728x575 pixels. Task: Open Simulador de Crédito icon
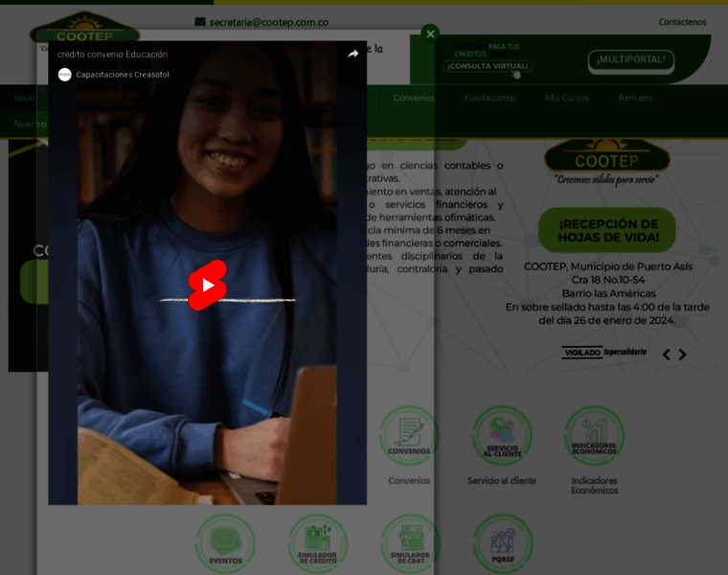[318, 543]
